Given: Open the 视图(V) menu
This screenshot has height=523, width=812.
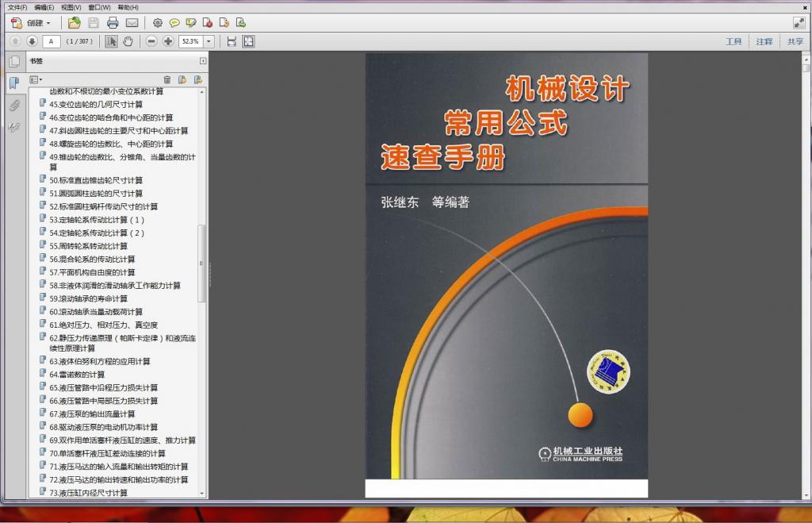Looking at the screenshot, I should (x=71, y=7).
